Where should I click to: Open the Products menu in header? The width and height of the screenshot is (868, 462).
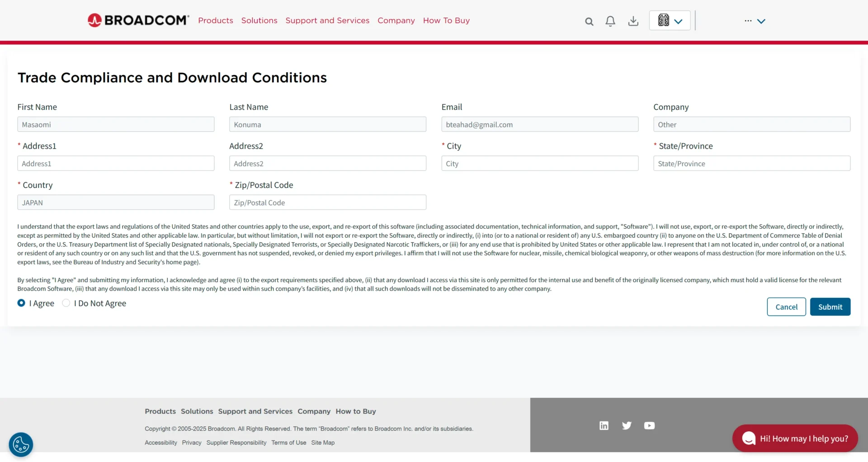tap(216, 20)
